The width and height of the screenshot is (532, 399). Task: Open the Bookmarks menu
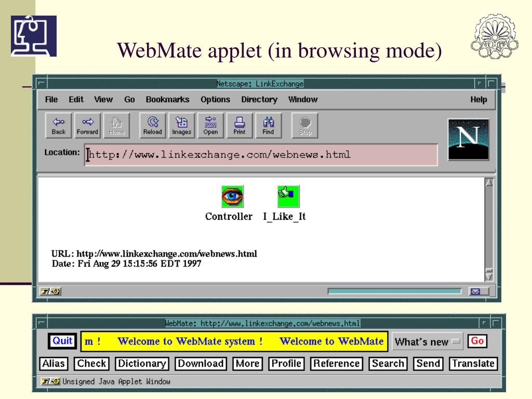click(168, 99)
